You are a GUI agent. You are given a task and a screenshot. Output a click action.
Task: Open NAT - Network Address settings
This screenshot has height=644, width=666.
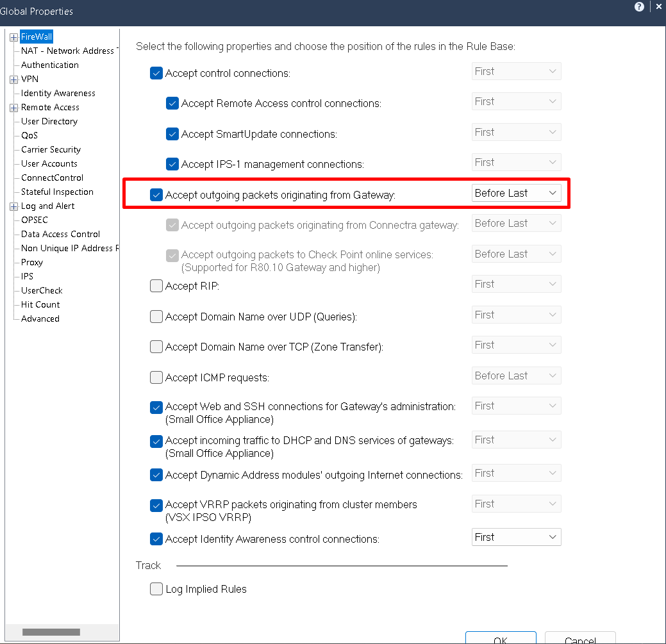[67, 51]
